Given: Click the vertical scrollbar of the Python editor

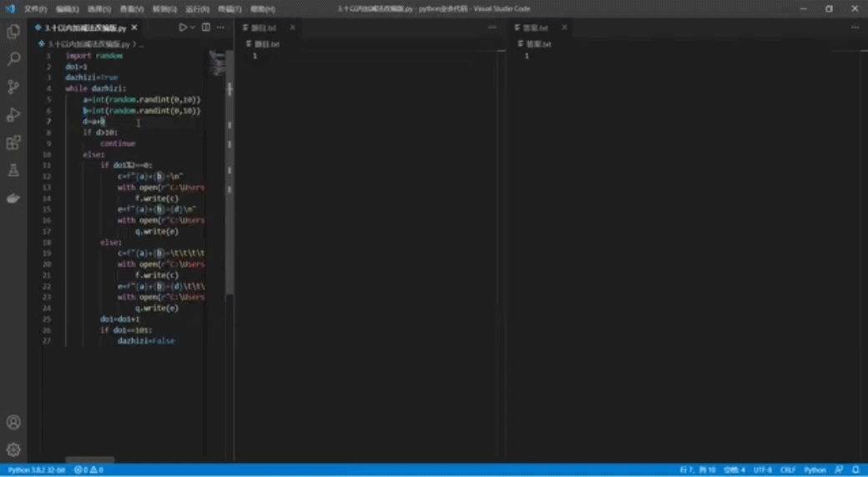Looking at the screenshot, I should click(230, 172).
